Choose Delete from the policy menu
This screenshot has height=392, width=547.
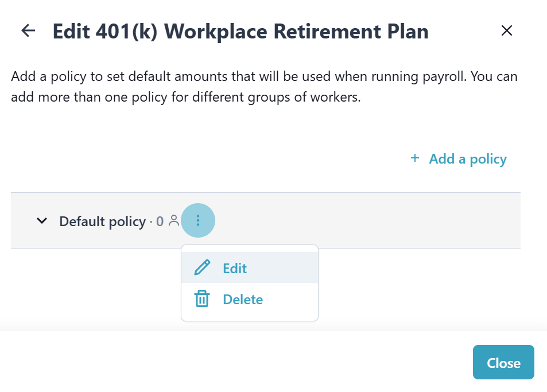coord(243,300)
